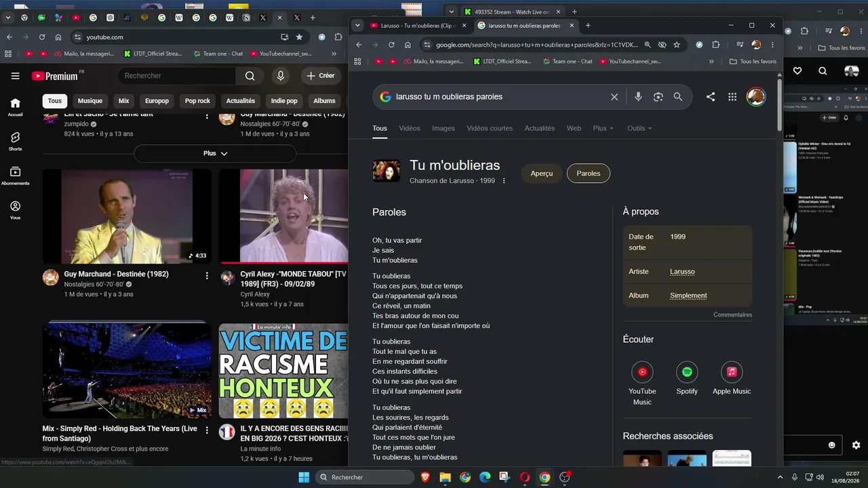Open the Vous section in YouTube sidebar
The image size is (868, 488).
point(16,210)
